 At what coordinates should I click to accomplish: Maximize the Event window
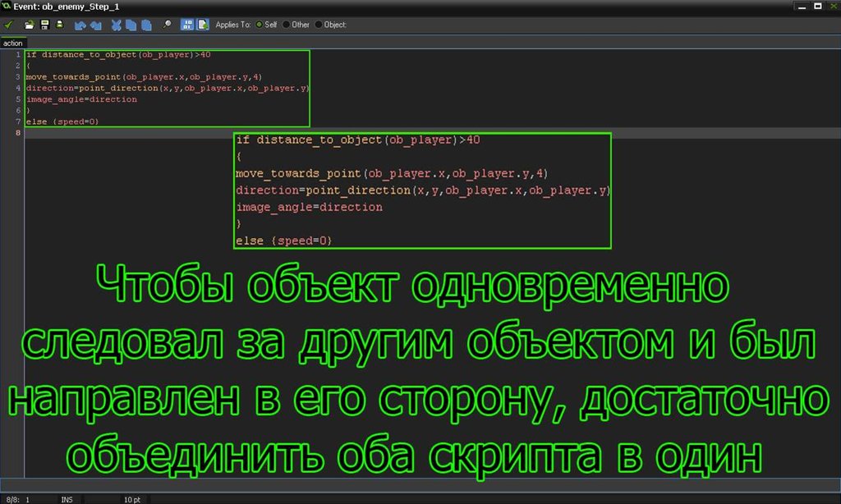pyautogui.click(x=818, y=7)
